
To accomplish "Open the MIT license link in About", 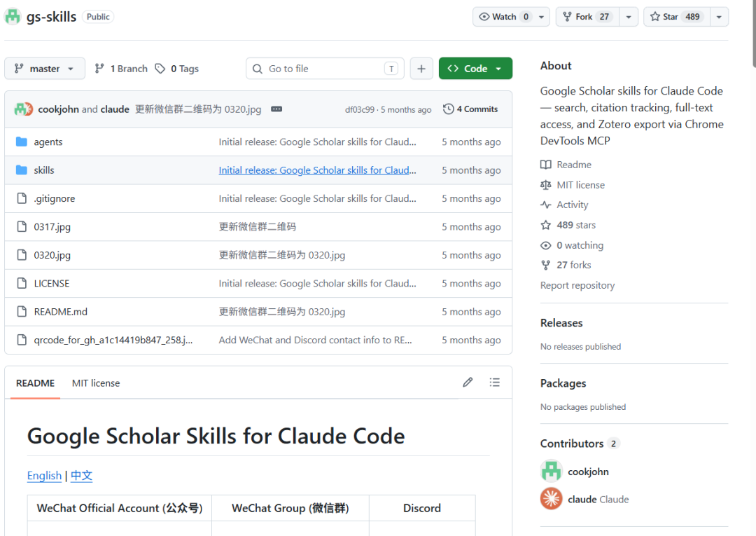I will click(573, 185).
